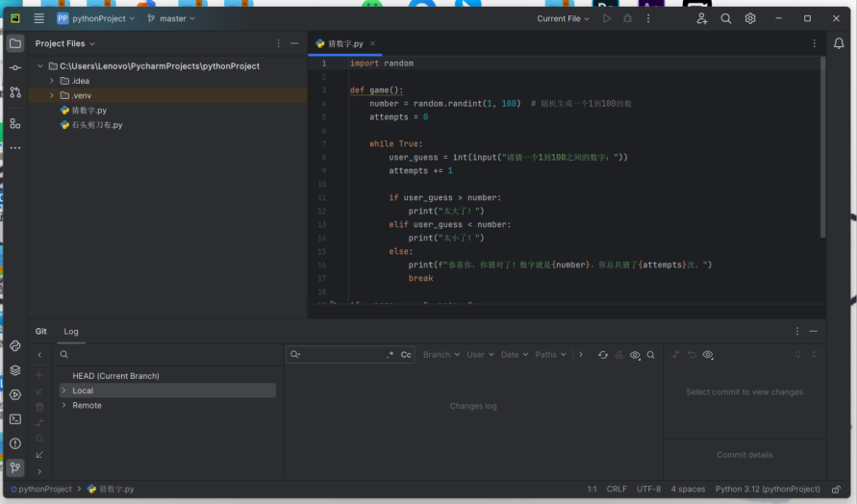Toggle match case Cc in log search
Screen dimensions: 857x504
(x=406, y=355)
